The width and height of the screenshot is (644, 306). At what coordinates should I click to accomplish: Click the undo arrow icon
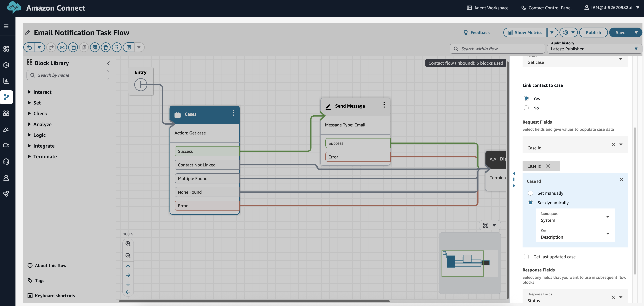click(x=29, y=47)
